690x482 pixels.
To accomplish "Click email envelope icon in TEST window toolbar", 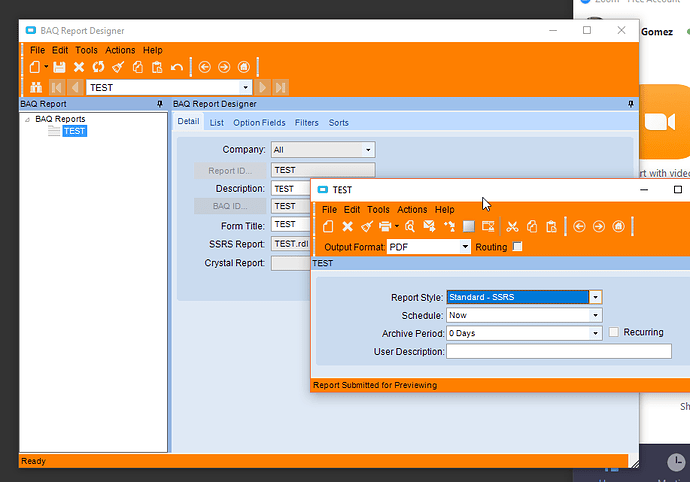I will (429, 226).
